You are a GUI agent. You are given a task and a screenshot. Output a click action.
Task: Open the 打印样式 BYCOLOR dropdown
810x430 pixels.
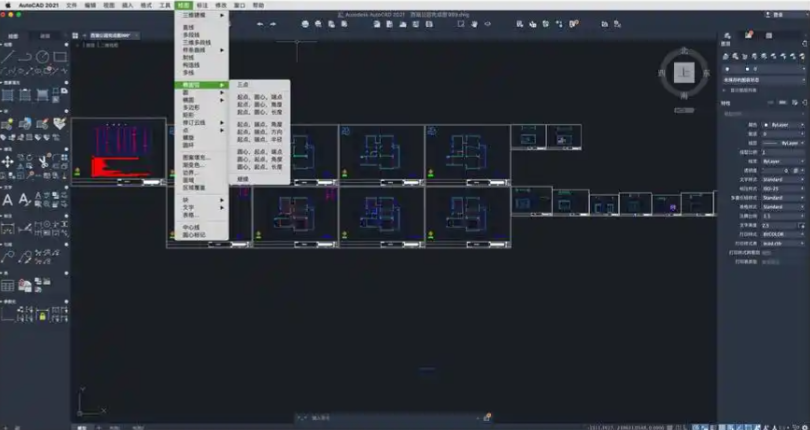(x=784, y=234)
